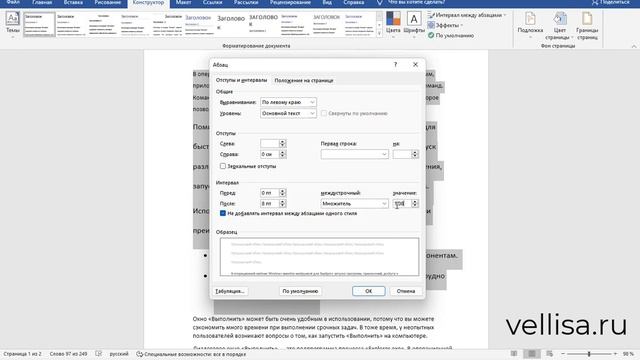
Task: Switch to Print Layout view icon
Action: [x=532, y=353]
